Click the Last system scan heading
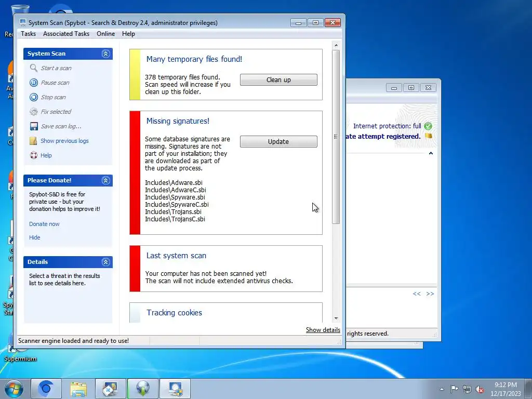This screenshot has height=399, width=532. pyautogui.click(x=176, y=256)
